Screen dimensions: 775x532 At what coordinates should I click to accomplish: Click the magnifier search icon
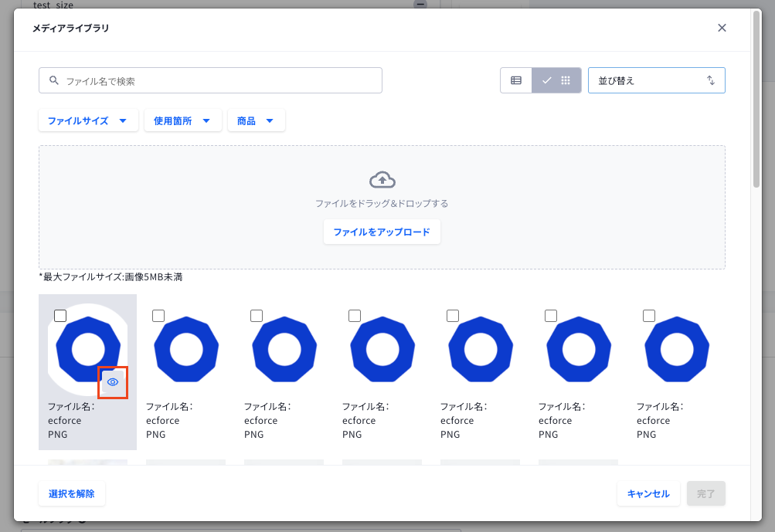(54, 80)
